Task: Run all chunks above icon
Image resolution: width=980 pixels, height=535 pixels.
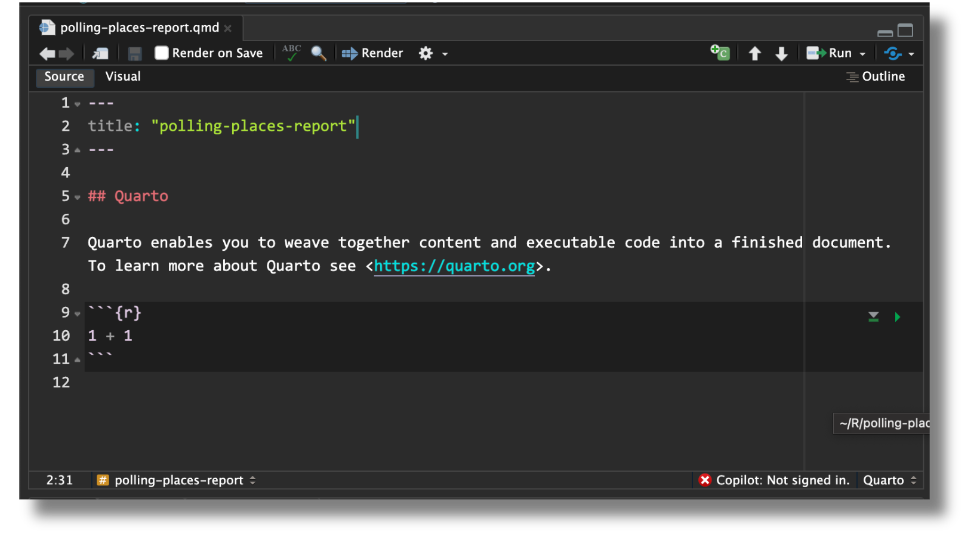Action: click(873, 317)
